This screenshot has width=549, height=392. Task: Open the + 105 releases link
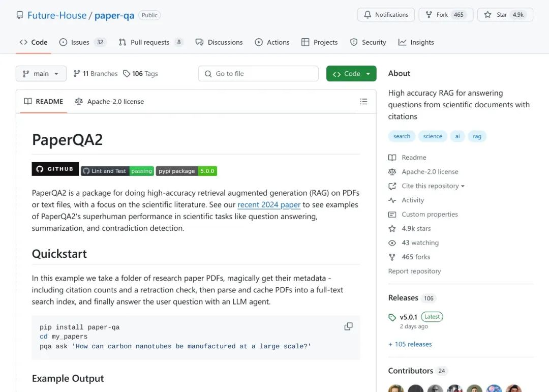[x=410, y=344]
